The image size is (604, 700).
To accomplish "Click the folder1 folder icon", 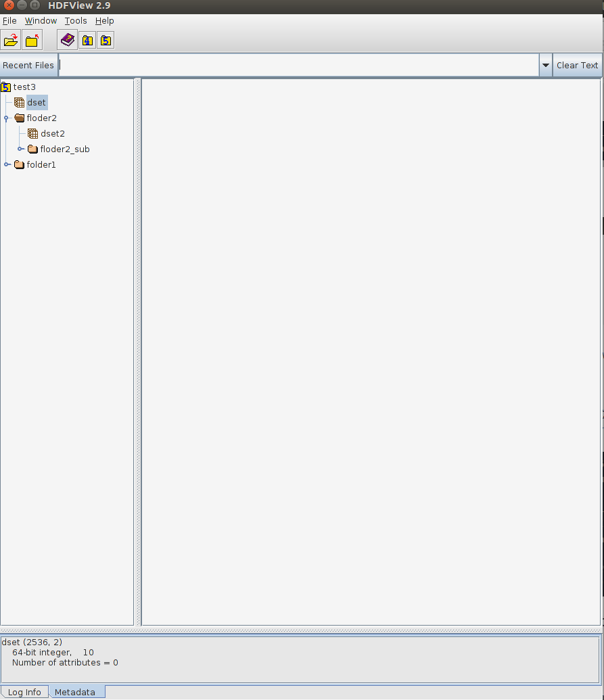I will tap(19, 165).
